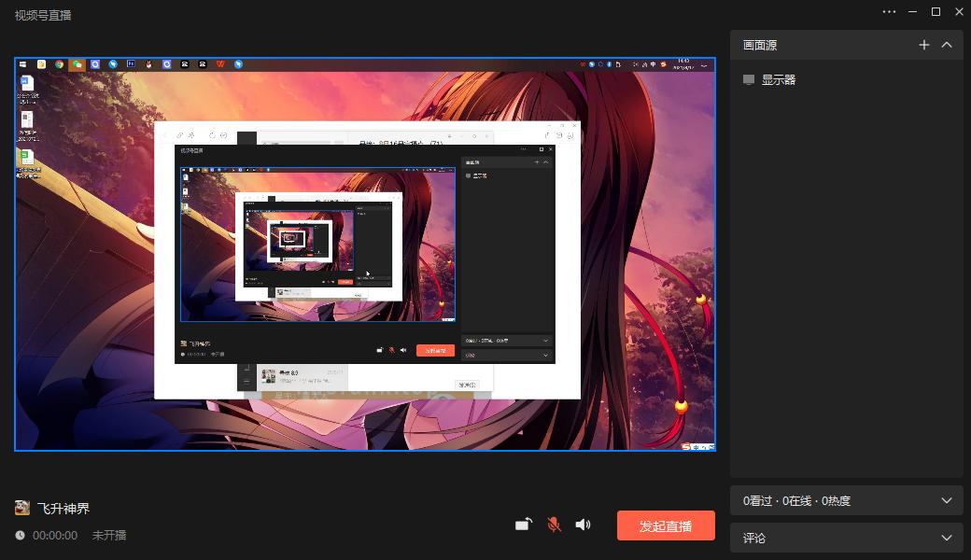
Task: Collapse the 画面源 panel with the up chevron
Action: coord(947,45)
